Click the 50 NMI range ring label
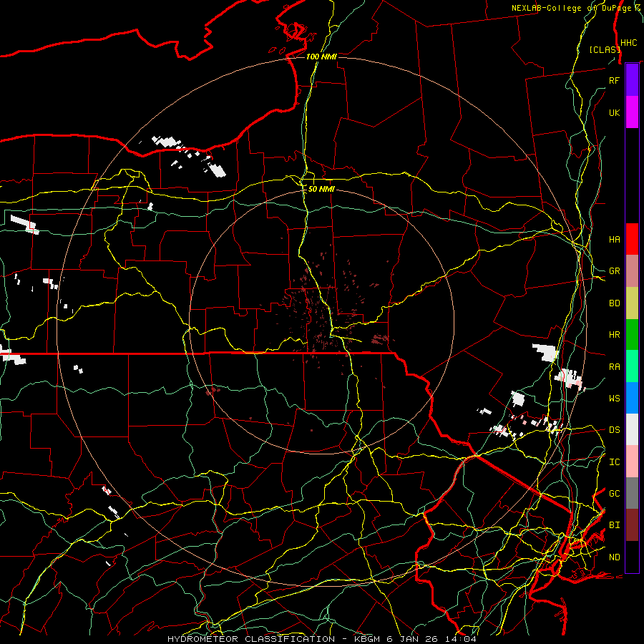Screen dimensions: 644x644 coord(321,190)
